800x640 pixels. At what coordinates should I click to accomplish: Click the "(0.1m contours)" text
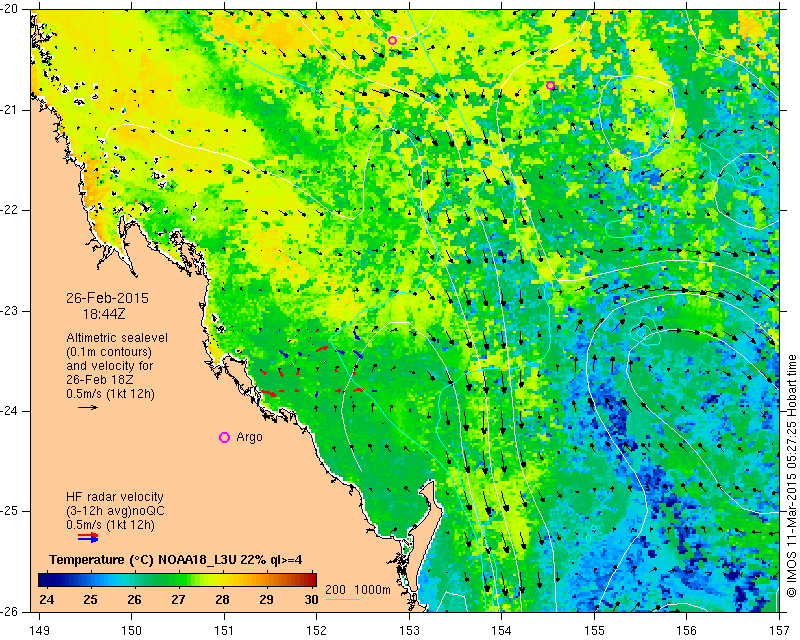[109, 352]
